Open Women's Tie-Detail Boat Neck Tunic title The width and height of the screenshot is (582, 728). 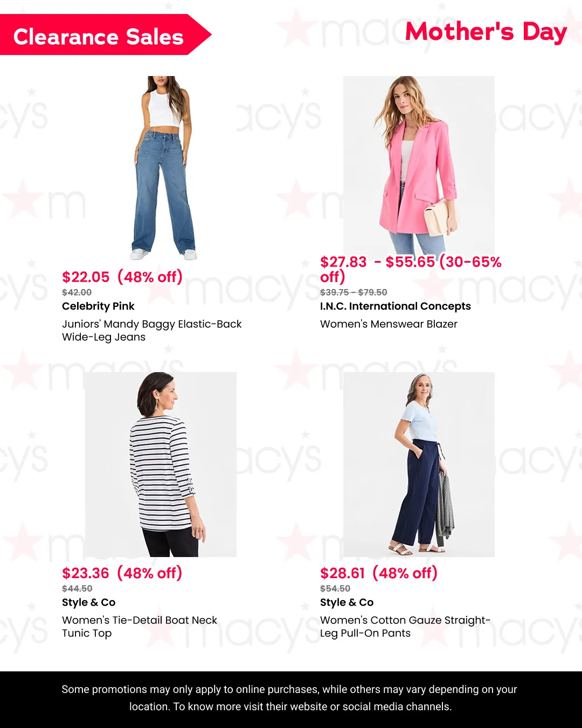[140, 627]
